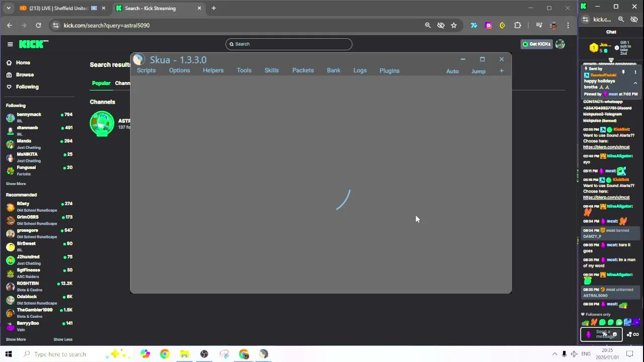Screen dimensions: 644x362
Task: Click the ASTRAL5090 channel avatar in results
Action: [x=102, y=124]
